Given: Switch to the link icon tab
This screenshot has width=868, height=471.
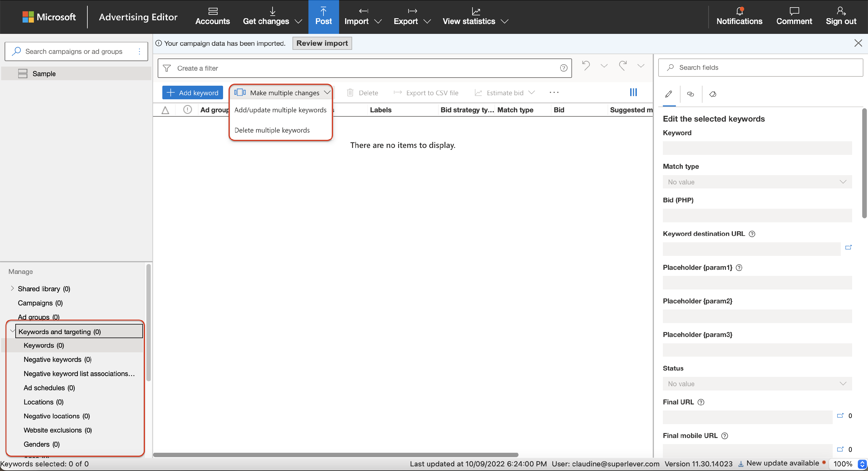Looking at the screenshot, I should [690, 94].
